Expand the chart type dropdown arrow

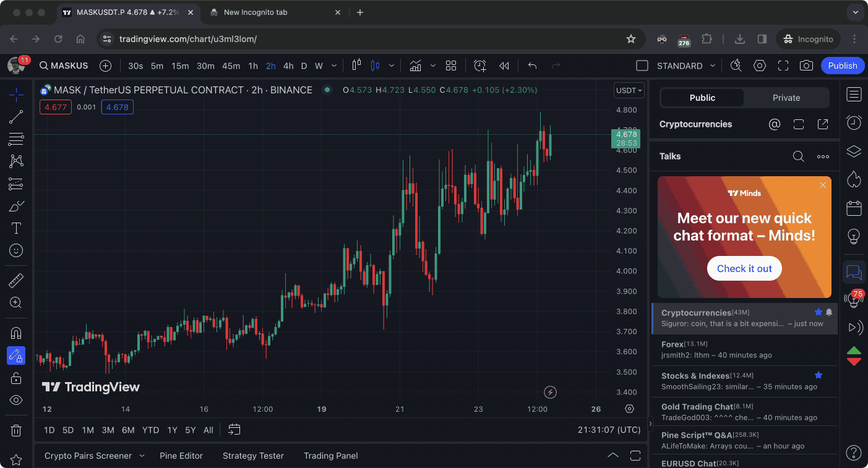[x=391, y=66]
